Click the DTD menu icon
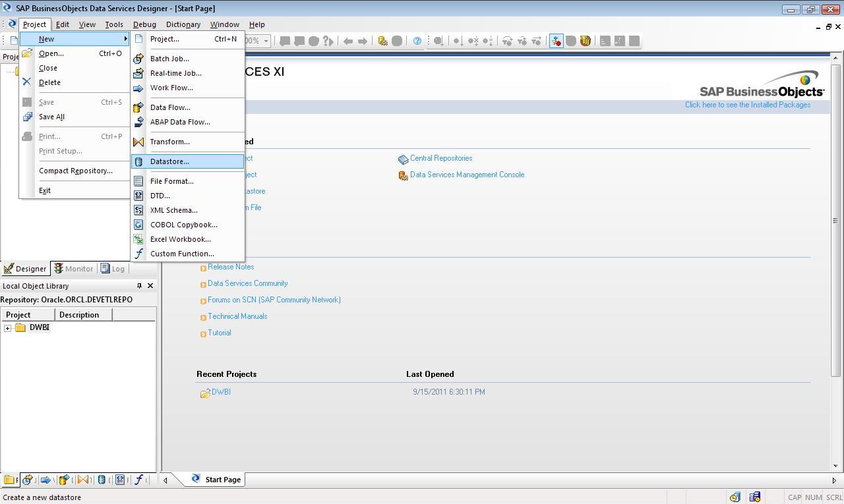Screen dimensions: 844x504 point(138,196)
